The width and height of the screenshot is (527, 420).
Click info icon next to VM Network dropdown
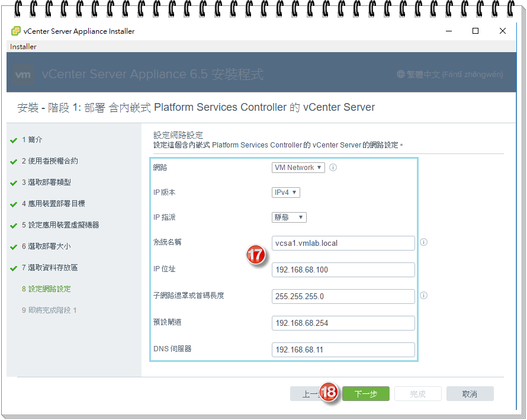pos(333,168)
